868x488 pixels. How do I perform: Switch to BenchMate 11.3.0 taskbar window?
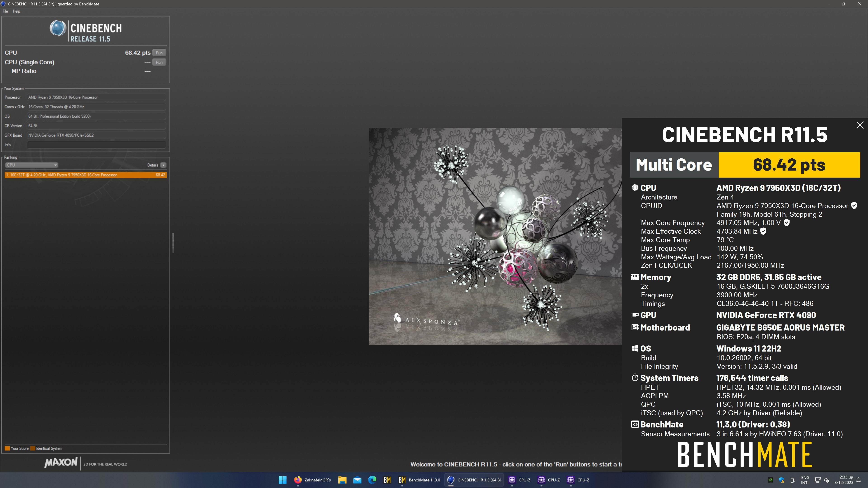pyautogui.click(x=419, y=480)
